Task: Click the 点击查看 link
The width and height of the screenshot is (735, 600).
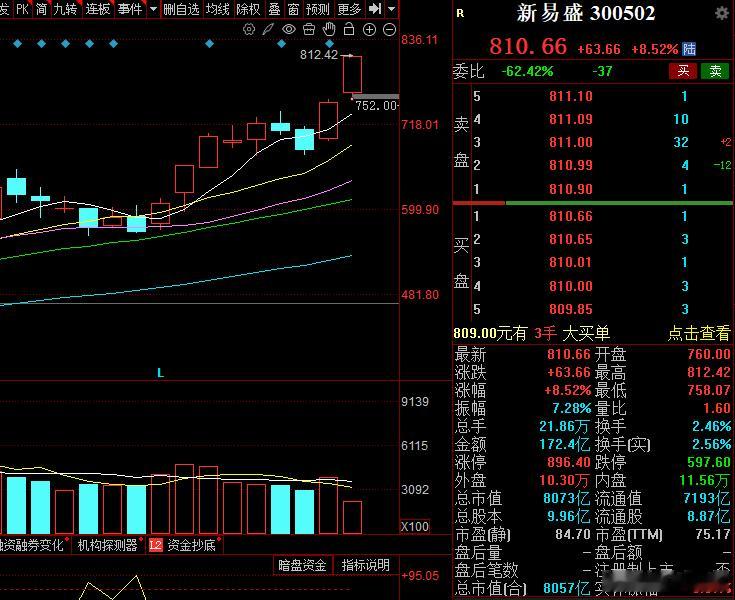Action: pyautogui.click(x=698, y=333)
